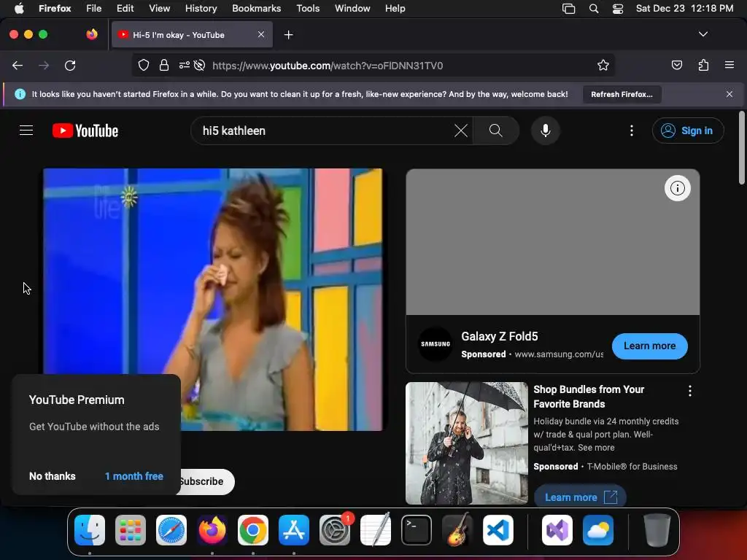Expand the list all tabs chevron
The height and width of the screenshot is (560, 747).
click(703, 34)
